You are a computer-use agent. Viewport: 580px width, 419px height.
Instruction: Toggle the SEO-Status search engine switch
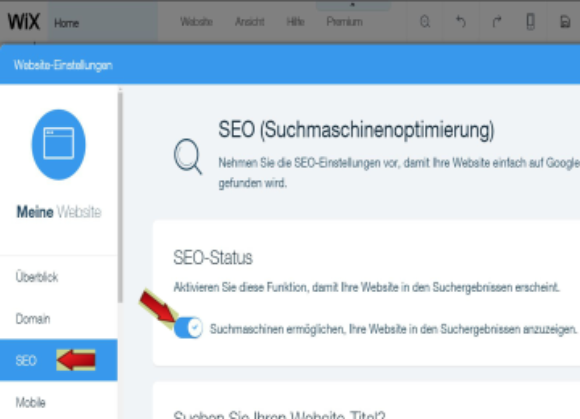coord(188,328)
